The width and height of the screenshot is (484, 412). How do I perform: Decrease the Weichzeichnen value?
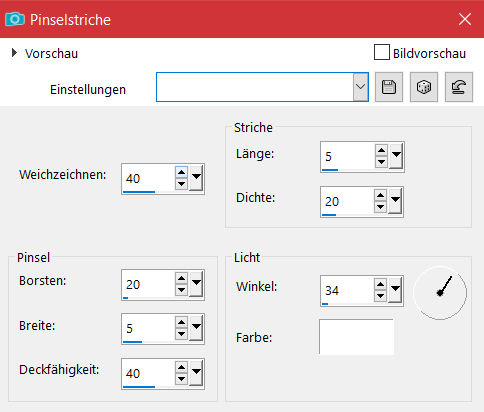click(181, 184)
